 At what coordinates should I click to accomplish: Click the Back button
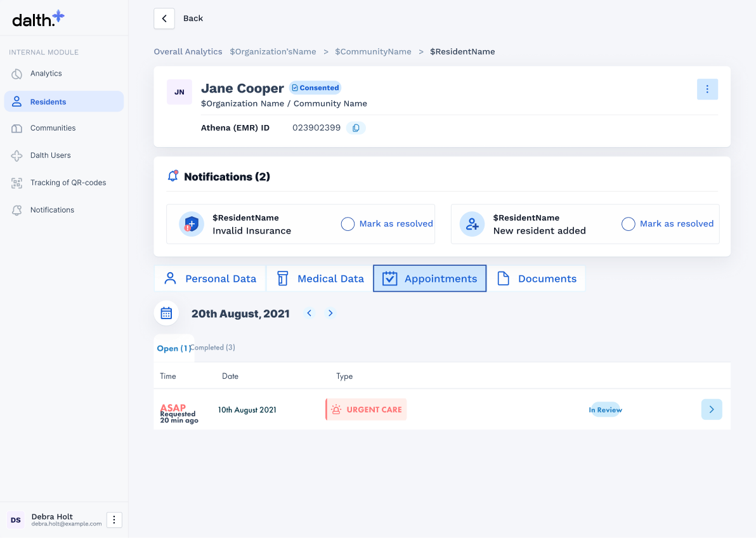164,18
